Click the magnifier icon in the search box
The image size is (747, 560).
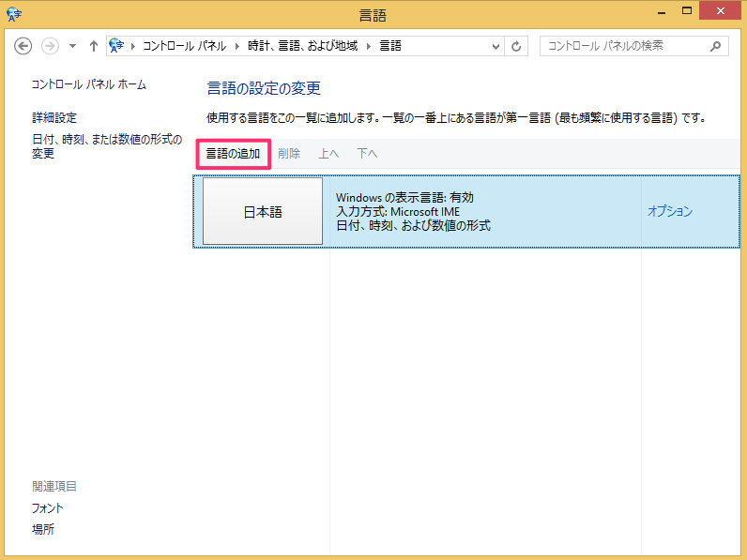[716, 46]
